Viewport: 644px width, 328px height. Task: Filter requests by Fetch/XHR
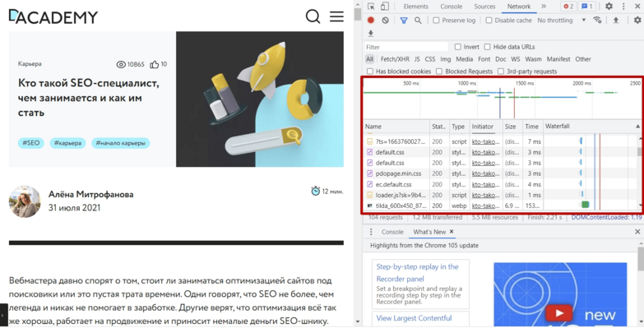395,59
